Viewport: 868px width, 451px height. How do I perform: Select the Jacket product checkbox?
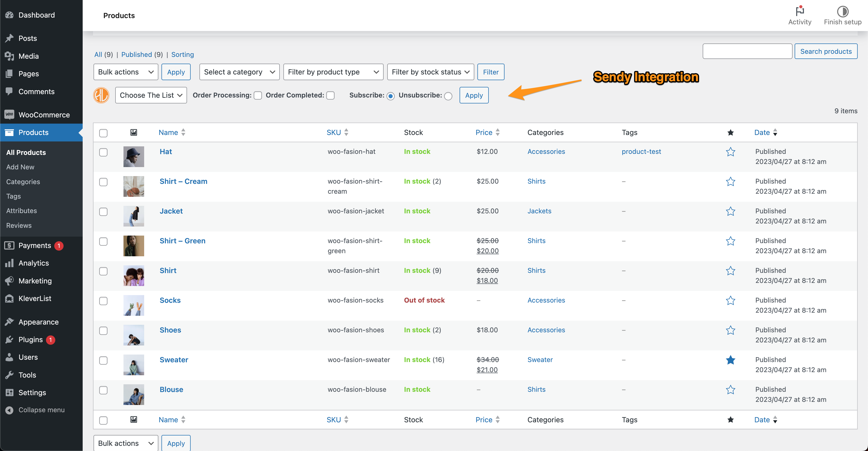click(103, 212)
